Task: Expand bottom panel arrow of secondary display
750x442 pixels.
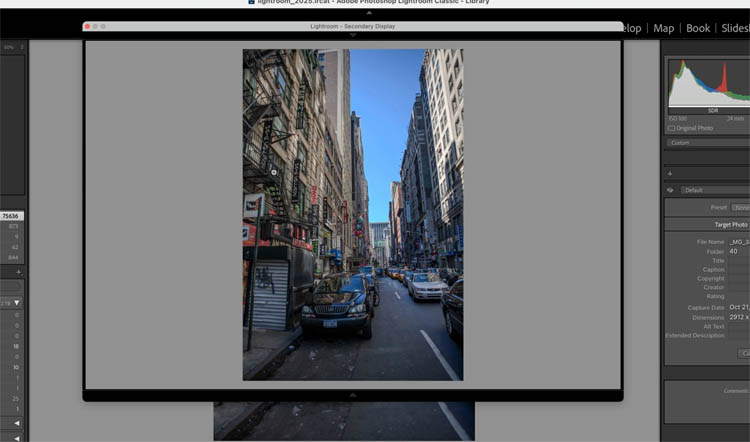Action: tap(352, 396)
